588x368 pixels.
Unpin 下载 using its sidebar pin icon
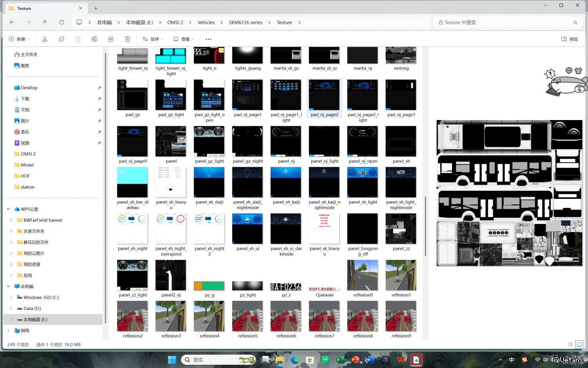click(100, 99)
